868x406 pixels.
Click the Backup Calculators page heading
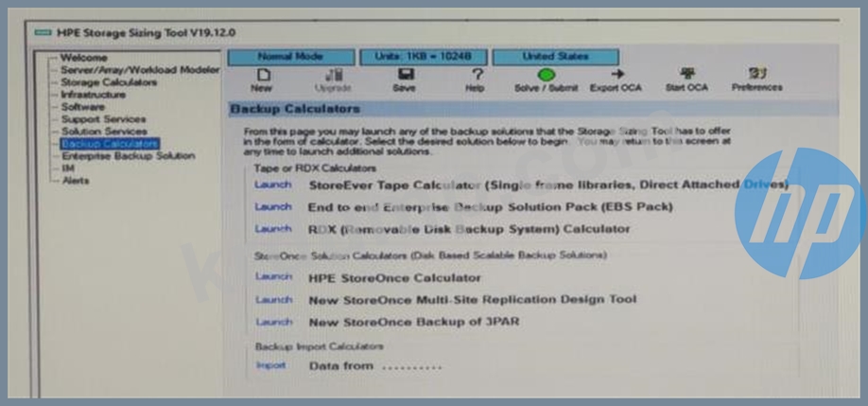pos(295,109)
